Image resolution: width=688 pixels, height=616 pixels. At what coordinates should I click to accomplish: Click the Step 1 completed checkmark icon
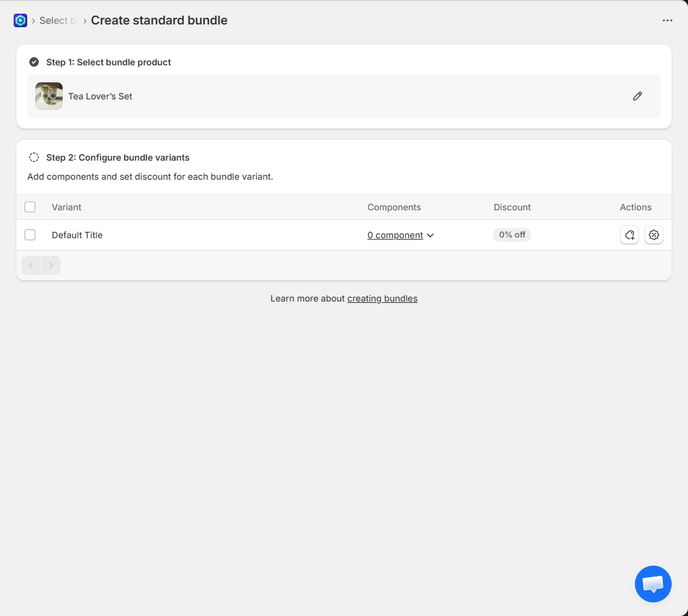coord(34,62)
